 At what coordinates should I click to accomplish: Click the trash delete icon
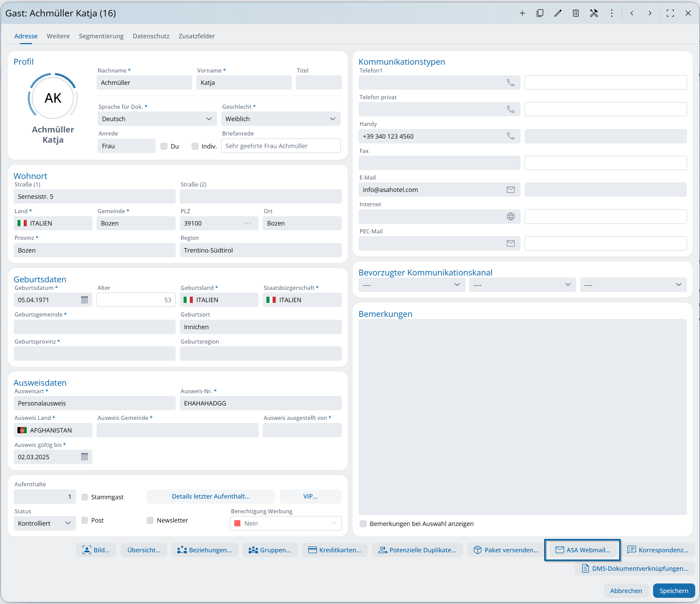point(576,13)
